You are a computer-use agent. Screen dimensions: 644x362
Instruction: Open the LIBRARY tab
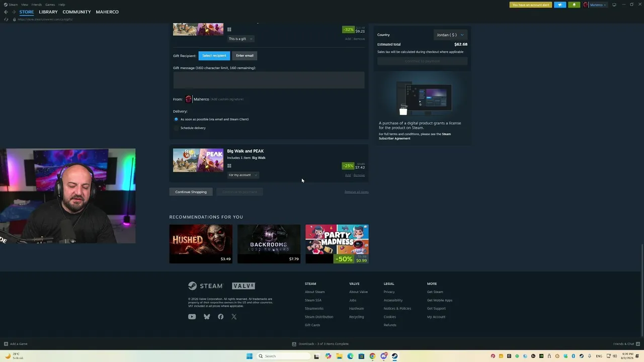coord(48,12)
